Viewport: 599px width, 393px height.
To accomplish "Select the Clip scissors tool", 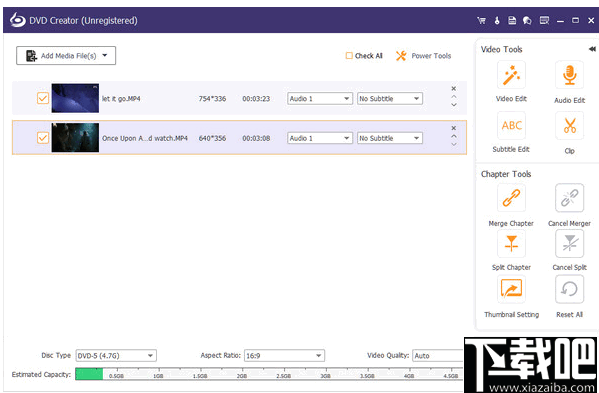I will coord(569,125).
